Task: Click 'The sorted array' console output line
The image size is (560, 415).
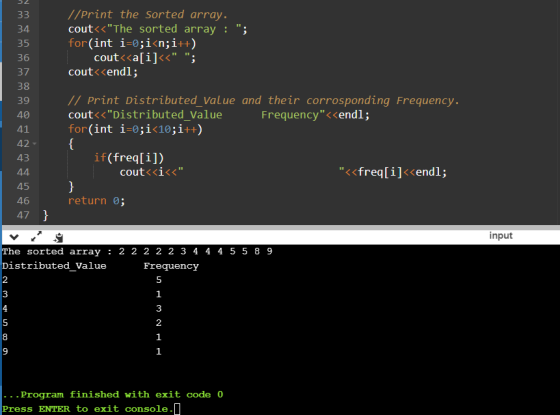Action: (137, 251)
